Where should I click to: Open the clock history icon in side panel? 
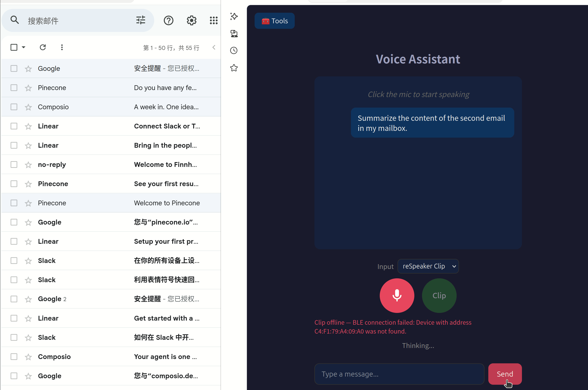(x=234, y=50)
